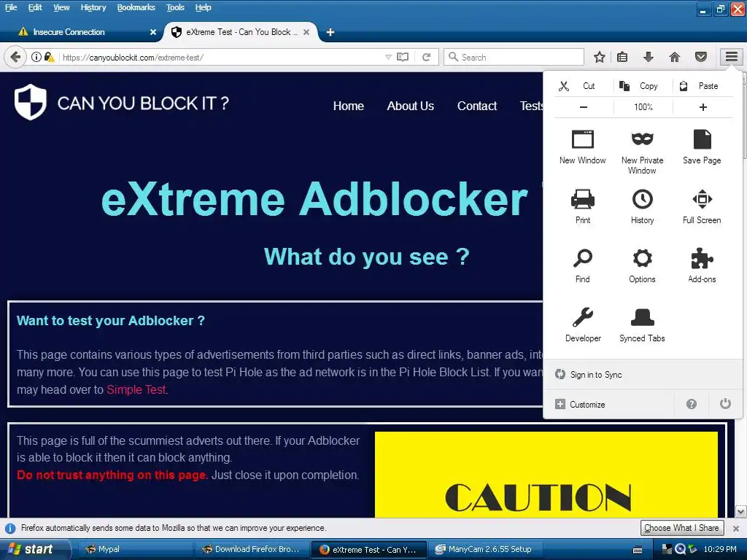Click the Pocket save icon in toolbar

point(701,57)
